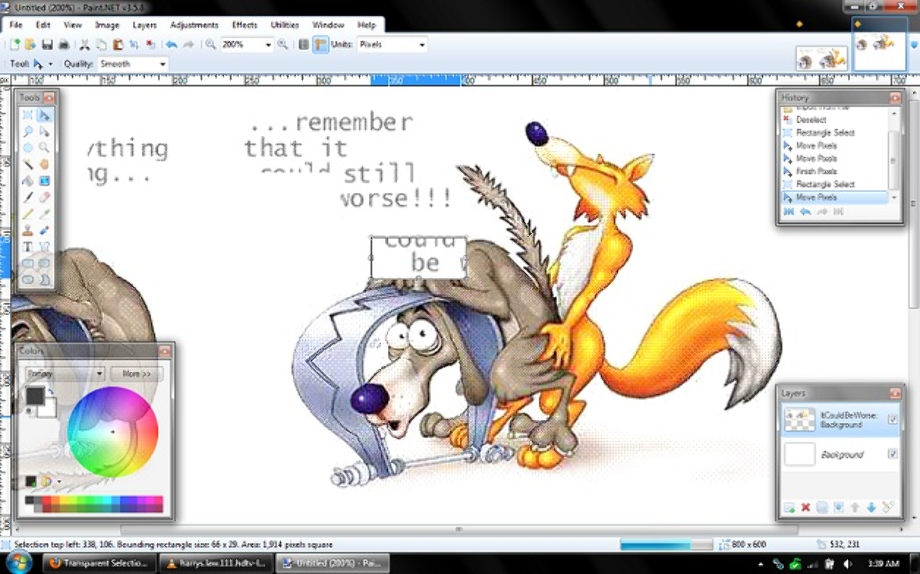Open the Effects menu

[x=244, y=24]
